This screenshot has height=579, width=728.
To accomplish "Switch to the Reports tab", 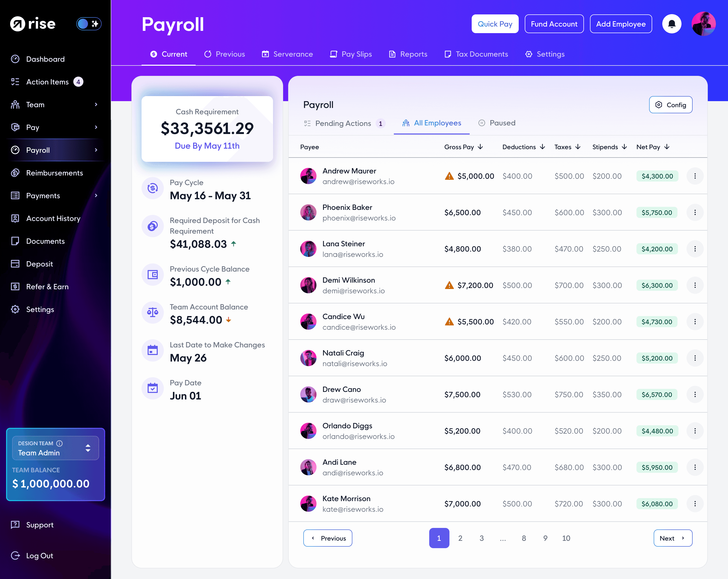I will coord(408,54).
